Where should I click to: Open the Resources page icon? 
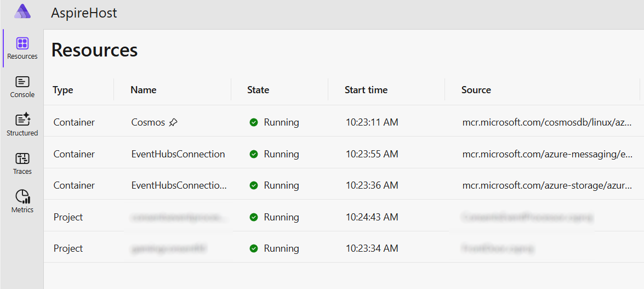(x=22, y=43)
